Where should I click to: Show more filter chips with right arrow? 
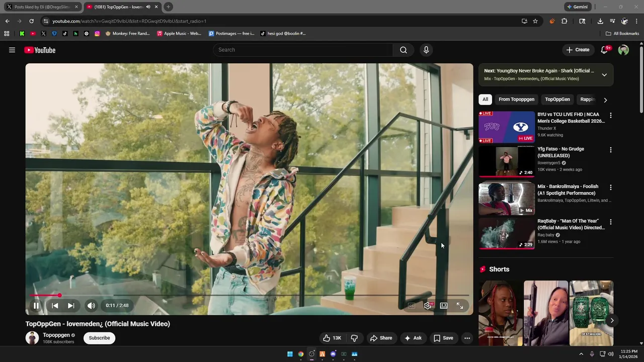[x=605, y=100]
